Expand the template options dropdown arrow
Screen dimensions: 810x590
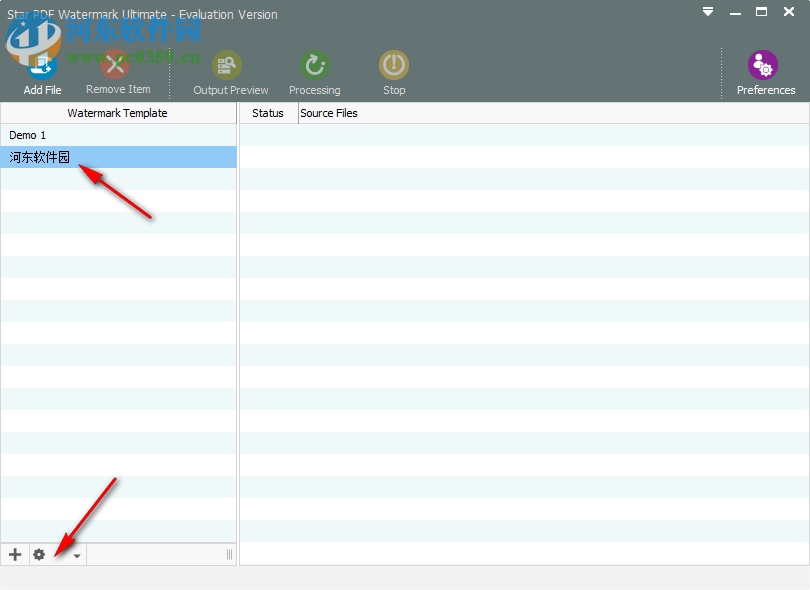coord(77,556)
